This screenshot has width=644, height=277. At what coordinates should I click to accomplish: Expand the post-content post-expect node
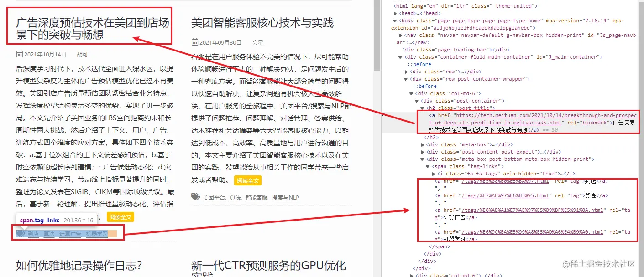(x=422, y=152)
